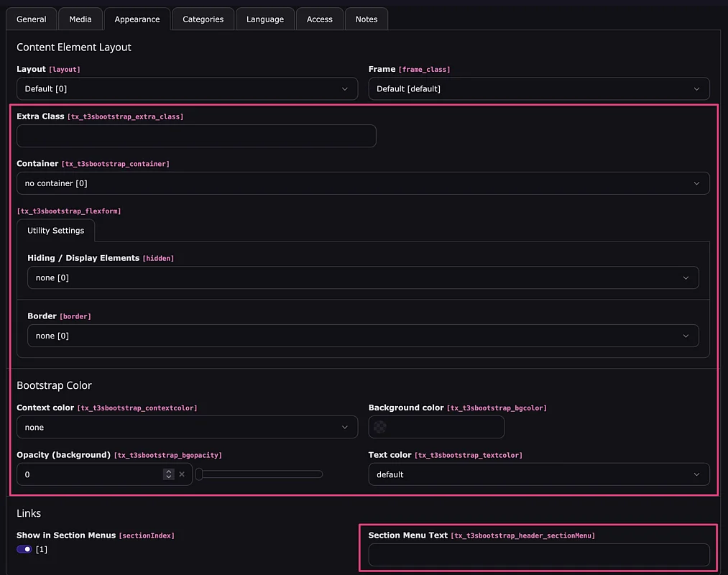
Task: Select the Access tab
Action: (319, 19)
